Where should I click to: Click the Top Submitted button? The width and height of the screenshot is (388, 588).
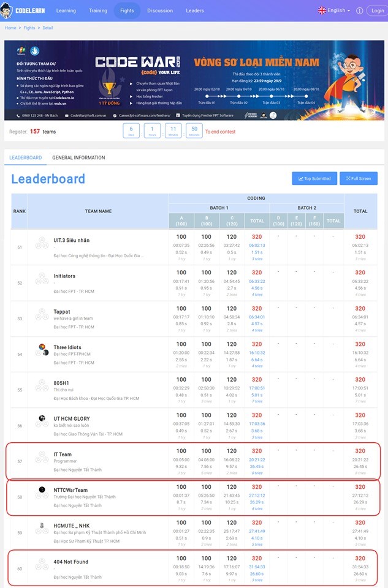314,178
